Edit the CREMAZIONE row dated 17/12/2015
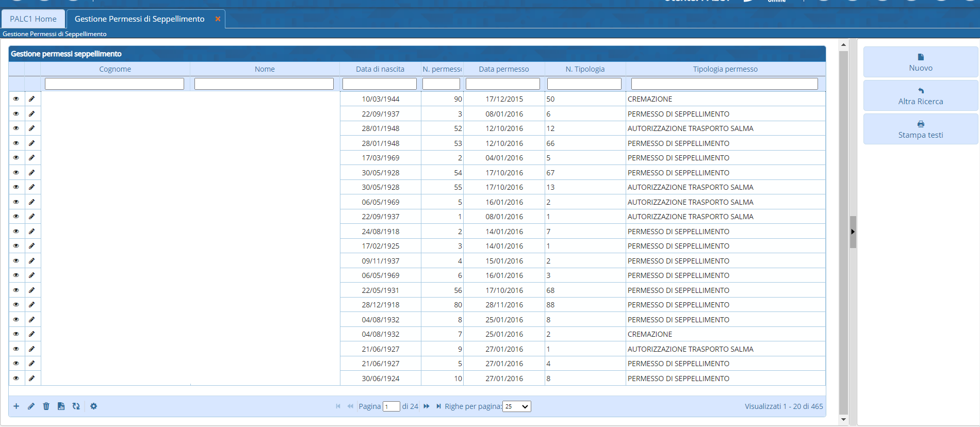This screenshot has height=427, width=980. click(32, 99)
